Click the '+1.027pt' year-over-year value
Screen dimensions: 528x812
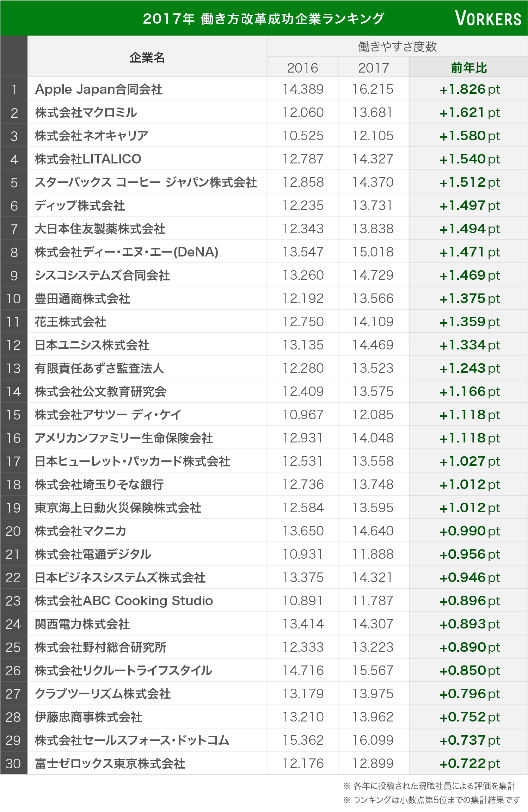coord(470,461)
